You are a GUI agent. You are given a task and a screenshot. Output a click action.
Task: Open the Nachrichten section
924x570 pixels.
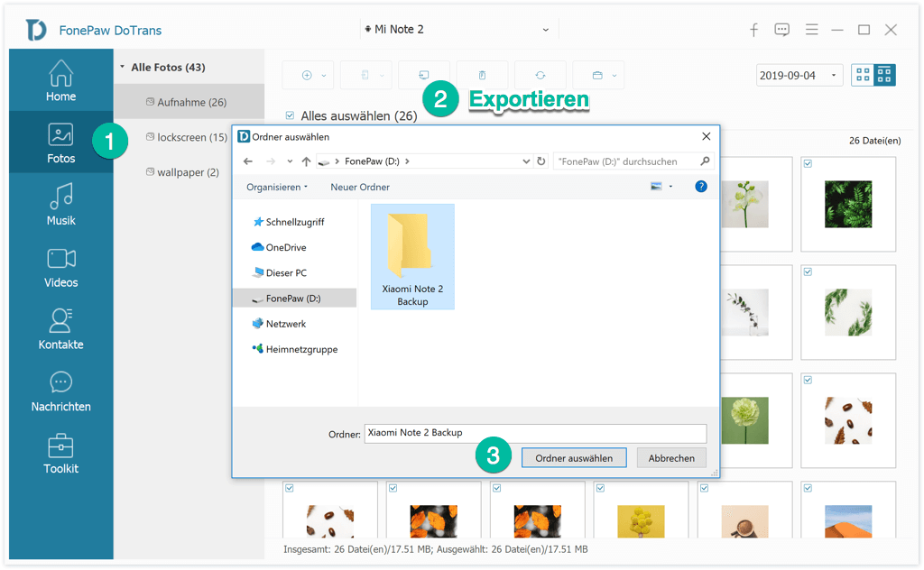60,391
